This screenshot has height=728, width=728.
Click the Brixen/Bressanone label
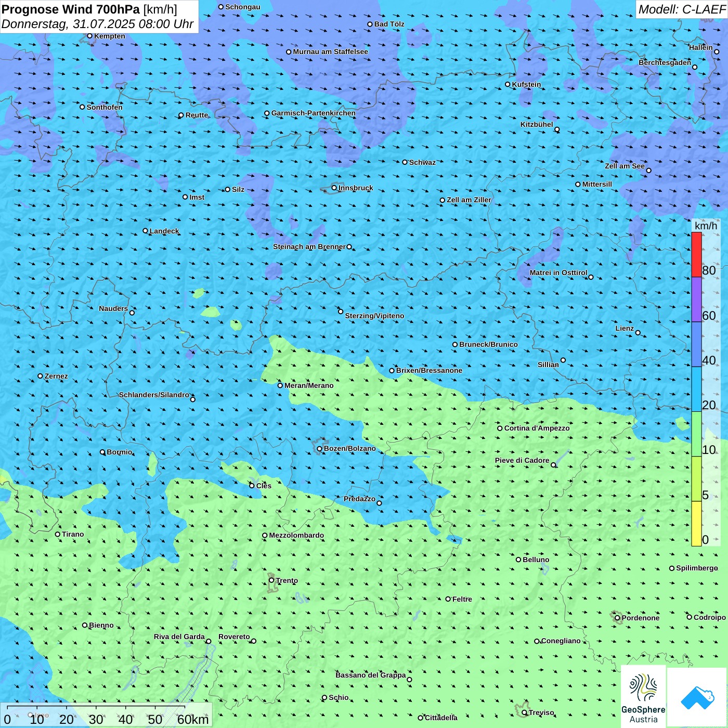pyautogui.click(x=429, y=370)
